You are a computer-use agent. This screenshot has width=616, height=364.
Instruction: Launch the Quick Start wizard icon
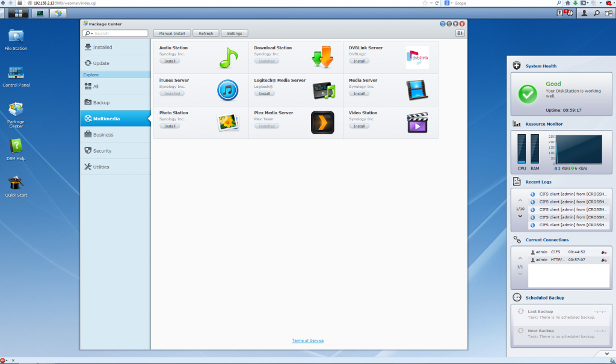(x=16, y=183)
